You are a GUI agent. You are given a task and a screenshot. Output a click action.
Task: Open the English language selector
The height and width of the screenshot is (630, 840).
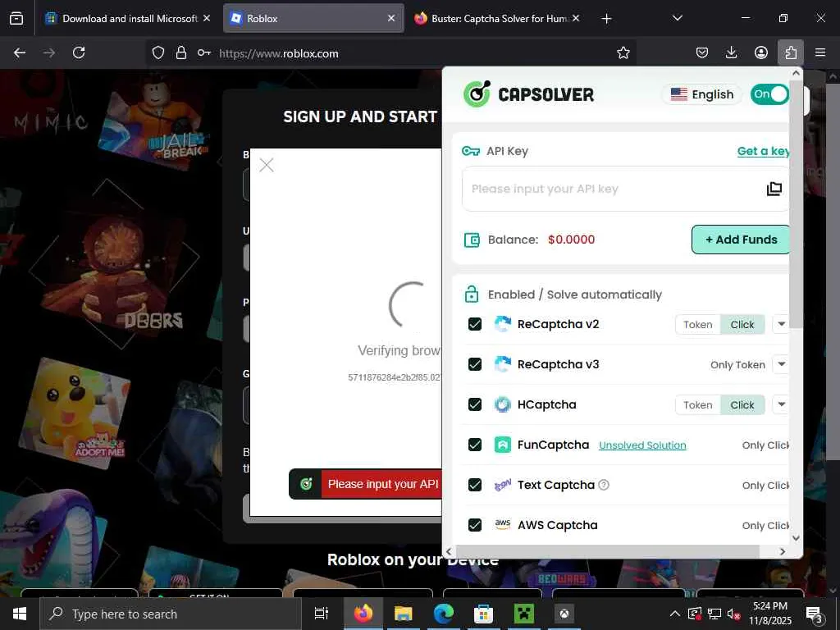coord(702,94)
